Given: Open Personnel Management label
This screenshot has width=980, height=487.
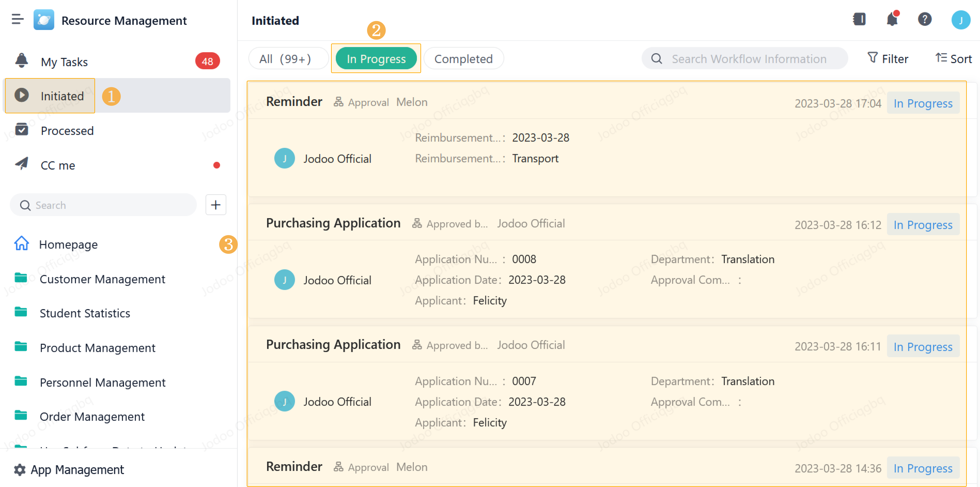Looking at the screenshot, I should coord(103,382).
